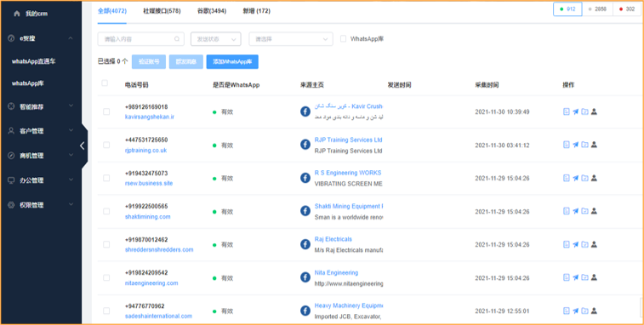Open the shaktimining.com link
Image resolution: width=644 pixels, height=325 pixels.
148,217
